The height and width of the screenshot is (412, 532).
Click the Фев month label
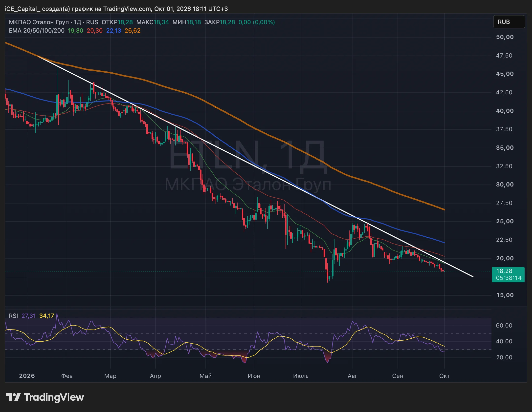[x=67, y=376]
